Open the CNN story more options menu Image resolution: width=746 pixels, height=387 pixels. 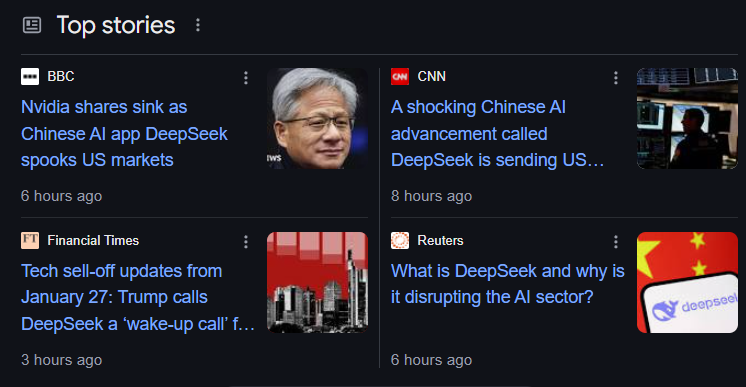pos(616,78)
